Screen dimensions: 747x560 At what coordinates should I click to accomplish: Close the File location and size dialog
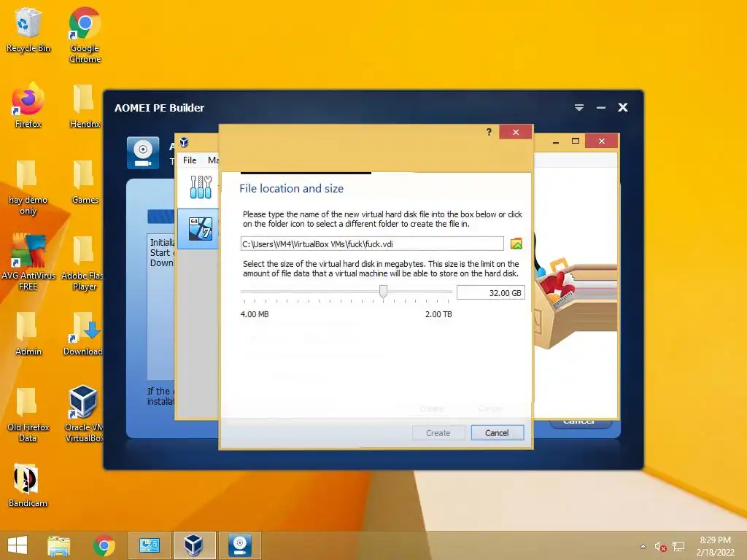coord(516,132)
